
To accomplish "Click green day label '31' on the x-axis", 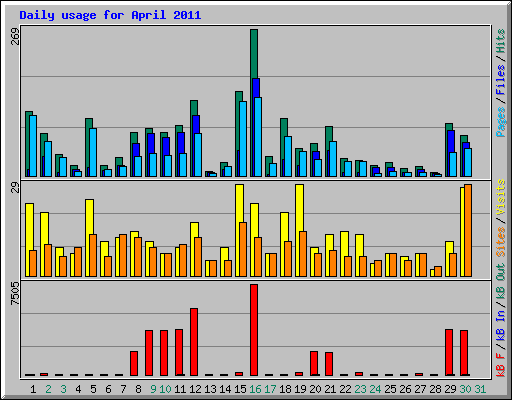I will [x=480, y=389].
